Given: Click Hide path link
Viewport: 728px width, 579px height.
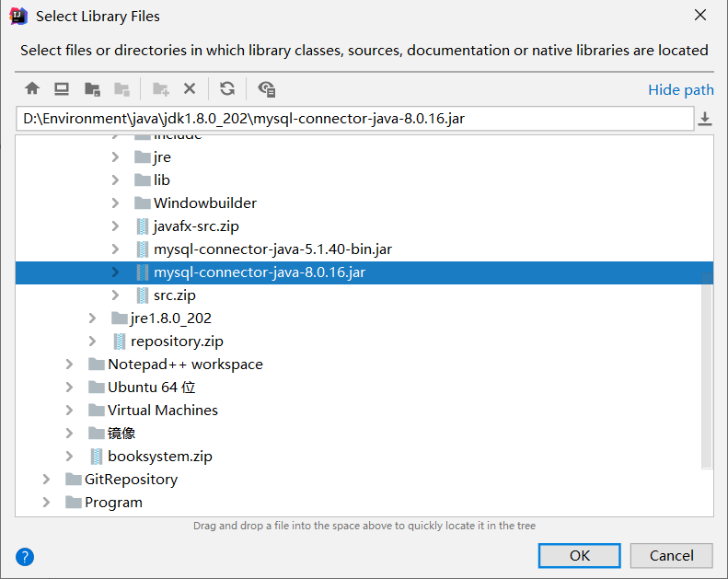Looking at the screenshot, I should [x=681, y=89].
